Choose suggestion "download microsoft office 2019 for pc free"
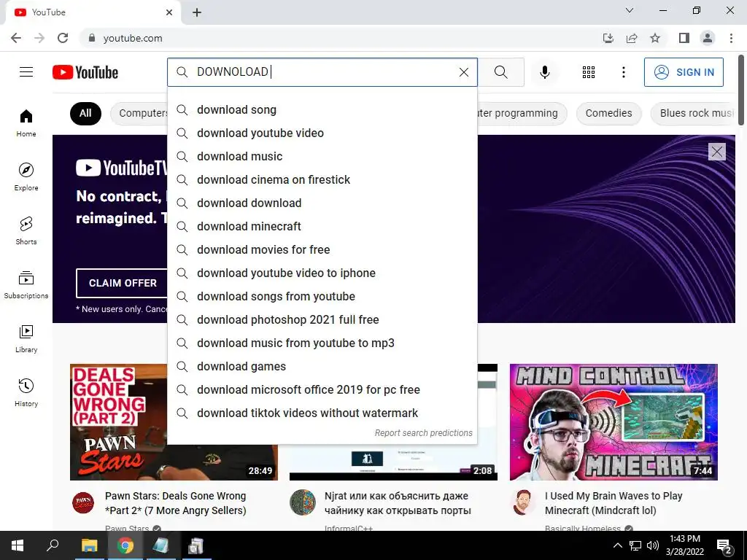Screen dimensions: 747x560 [x=322, y=389]
